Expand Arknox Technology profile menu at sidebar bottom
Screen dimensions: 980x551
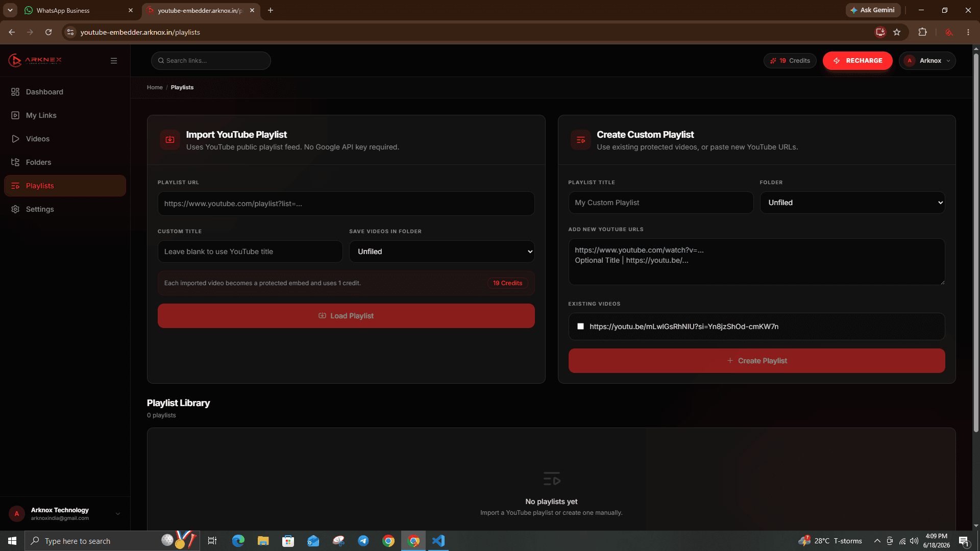pos(118,514)
